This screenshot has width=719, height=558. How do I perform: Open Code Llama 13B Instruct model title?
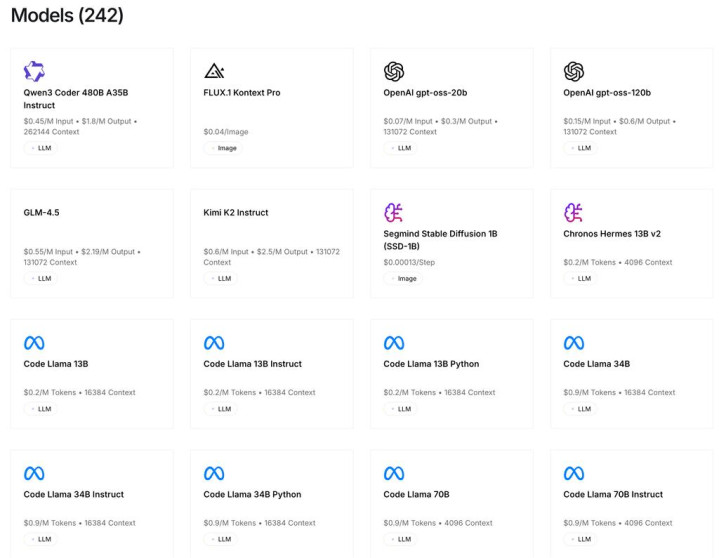252,364
